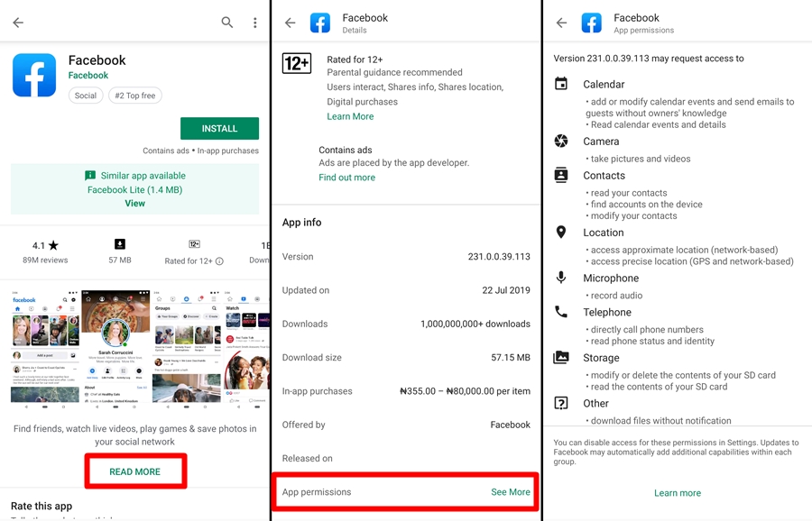Tap the Calendar permission icon
Image resolution: width=812 pixels, height=521 pixels.
point(561,83)
